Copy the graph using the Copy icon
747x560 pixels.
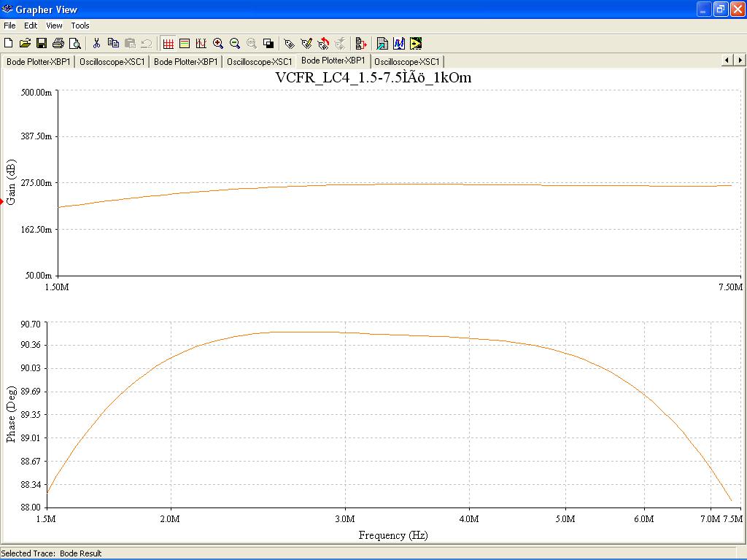tap(113, 43)
